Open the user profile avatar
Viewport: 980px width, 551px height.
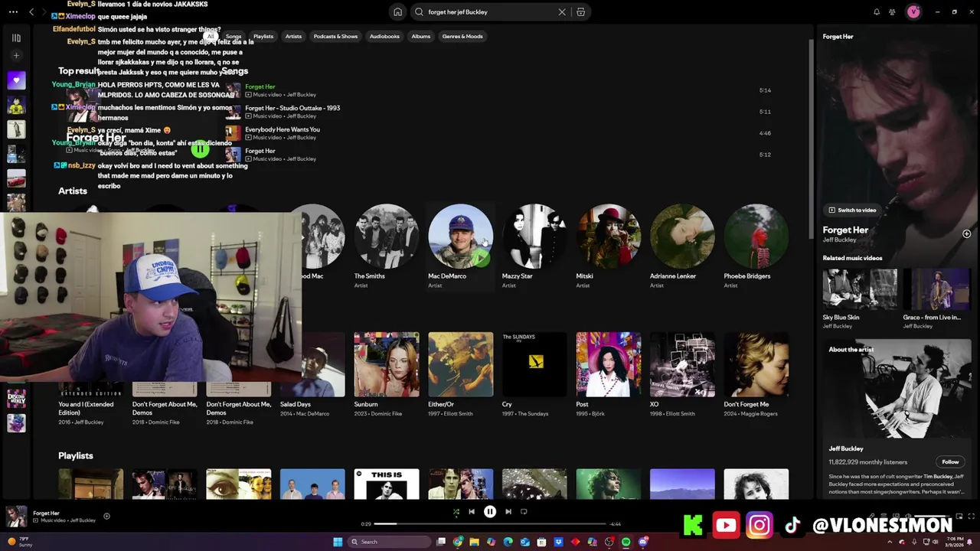coord(913,12)
